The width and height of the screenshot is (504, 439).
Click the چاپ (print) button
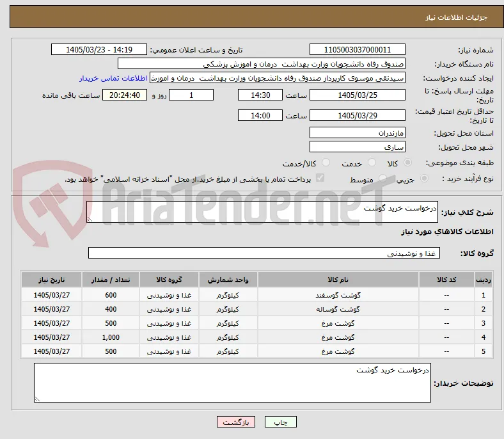point(280,422)
